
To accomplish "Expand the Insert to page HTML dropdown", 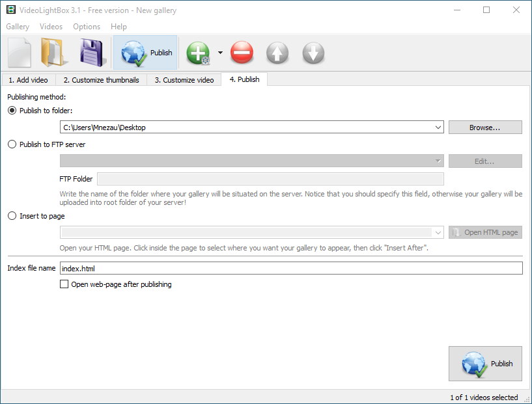I will tap(438, 232).
